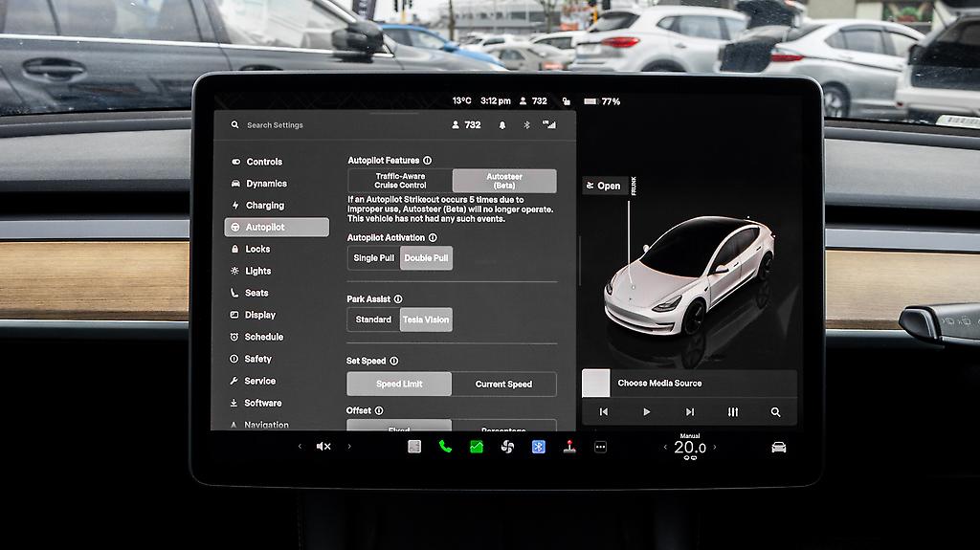This screenshot has width=980, height=550.
Task: Tap the profile 732 in top status bar
Action: coord(533,101)
